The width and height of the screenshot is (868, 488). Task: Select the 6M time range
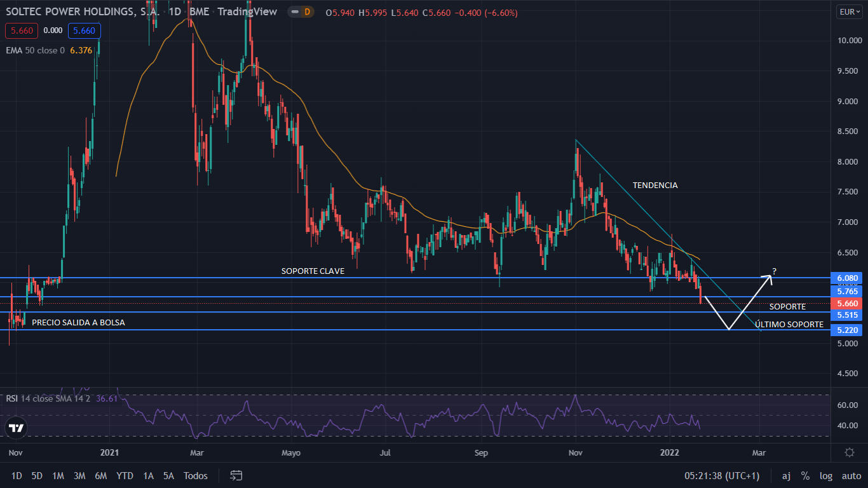[x=100, y=475]
